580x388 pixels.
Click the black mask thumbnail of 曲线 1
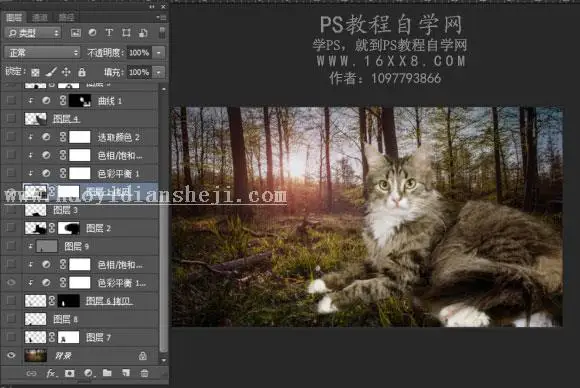pyautogui.click(x=80, y=101)
